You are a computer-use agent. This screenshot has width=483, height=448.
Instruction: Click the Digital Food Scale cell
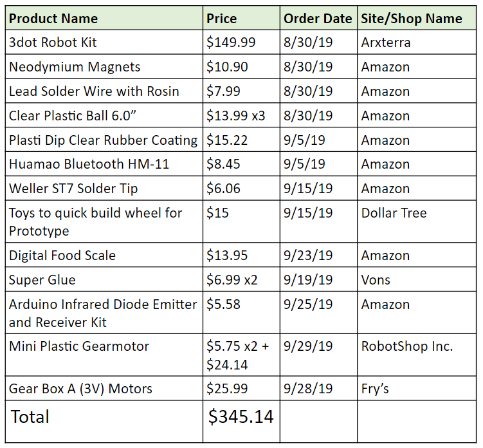coord(104,255)
